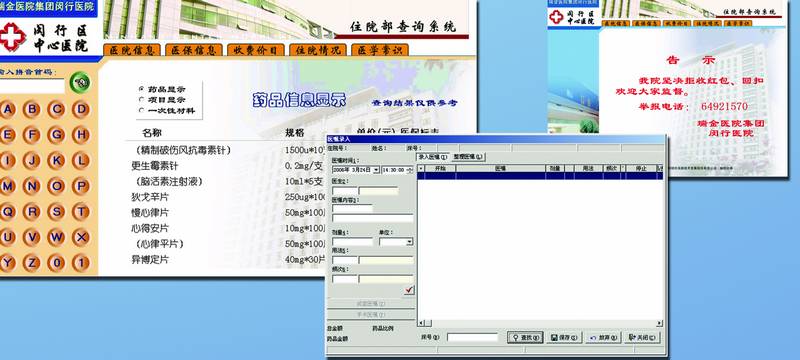Tap the letter G key on keypad
The height and width of the screenshot is (360, 800).
[x=56, y=135]
